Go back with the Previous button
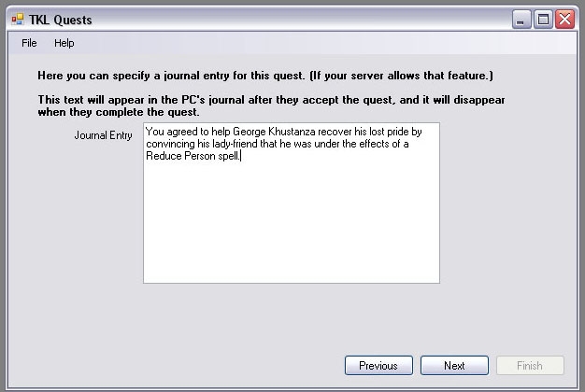Screen dimensions: 585x392 point(378,366)
